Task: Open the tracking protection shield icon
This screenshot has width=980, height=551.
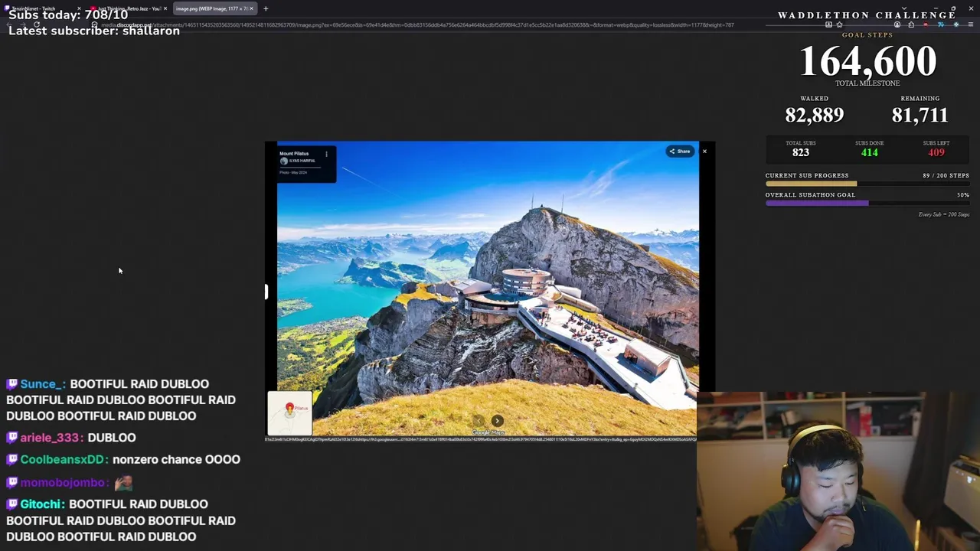Action: [95, 24]
